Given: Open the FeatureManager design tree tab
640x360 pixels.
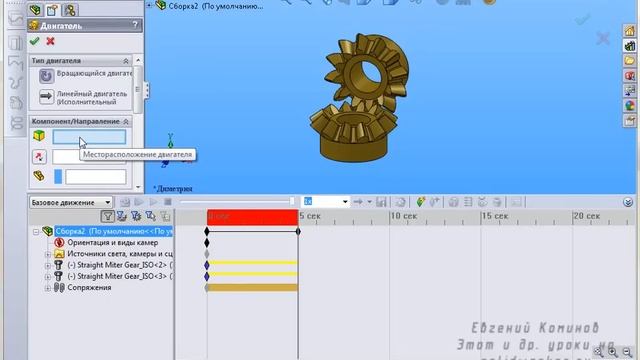Looking at the screenshot, I should click(x=35, y=9).
